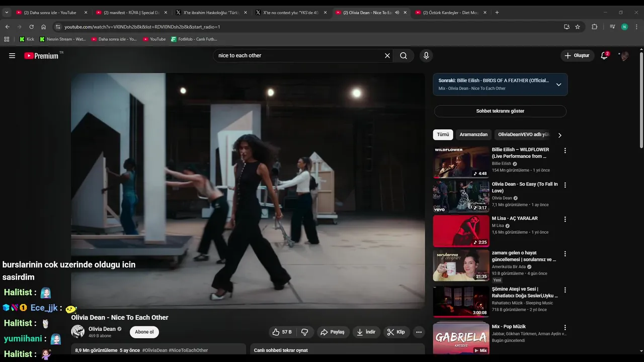Screen dimensions: 644x362
Task: Open the notifications bell
Action: [605, 55]
